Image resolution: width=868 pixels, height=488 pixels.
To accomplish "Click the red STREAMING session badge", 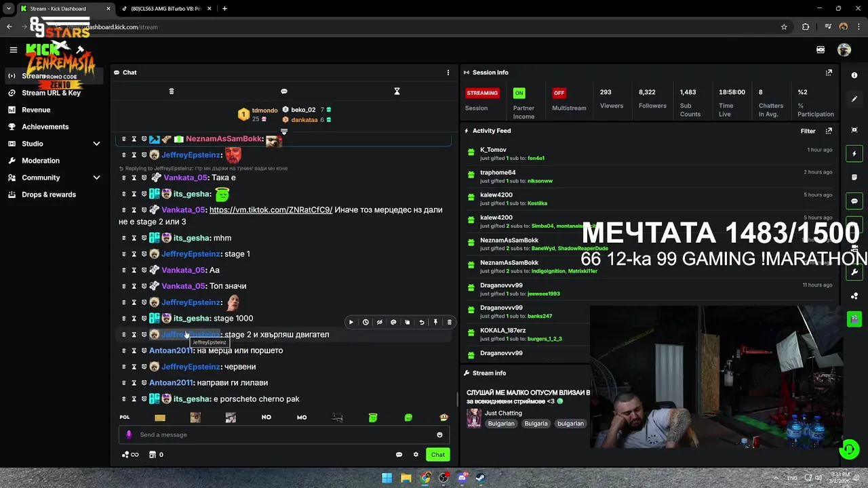I will pyautogui.click(x=482, y=93).
